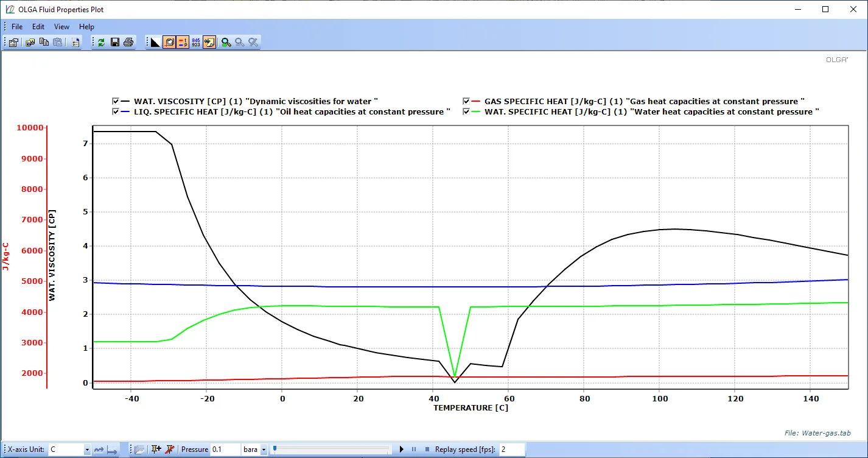Click the 'Replay speed [fps]:' label
The image size is (868, 458).
466,449
